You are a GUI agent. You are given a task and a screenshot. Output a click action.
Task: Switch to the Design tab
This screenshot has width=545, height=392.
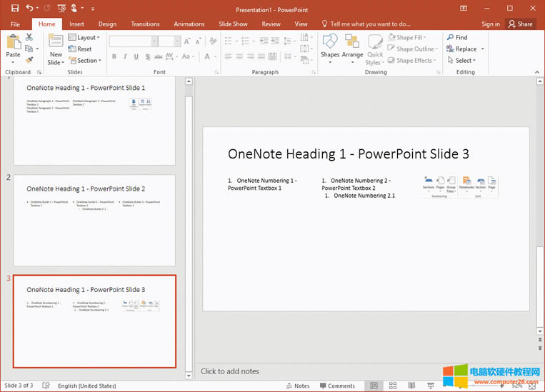pyautogui.click(x=107, y=24)
